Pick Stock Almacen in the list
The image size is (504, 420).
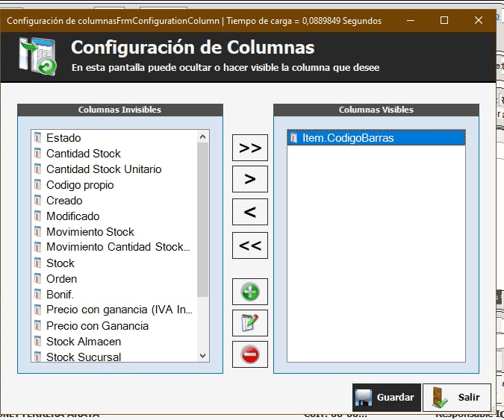pos(84,342)
